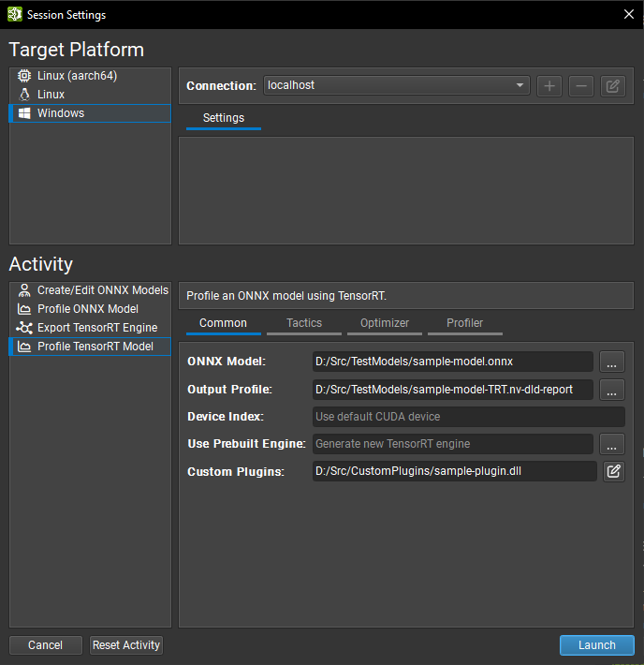This screenshot has height=665, width=644.
Task: Click the add connection plus icon
Action: (549, 86)
